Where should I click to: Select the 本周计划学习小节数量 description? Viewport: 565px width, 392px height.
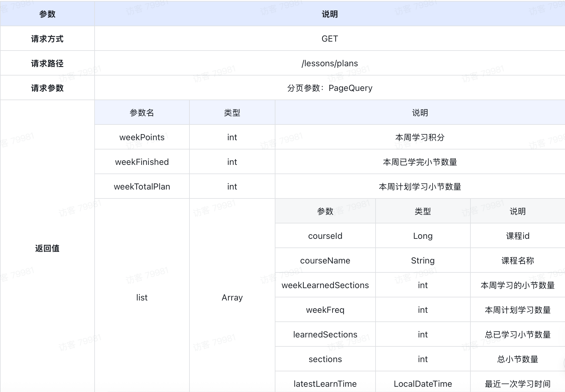(x=420, y=187)
